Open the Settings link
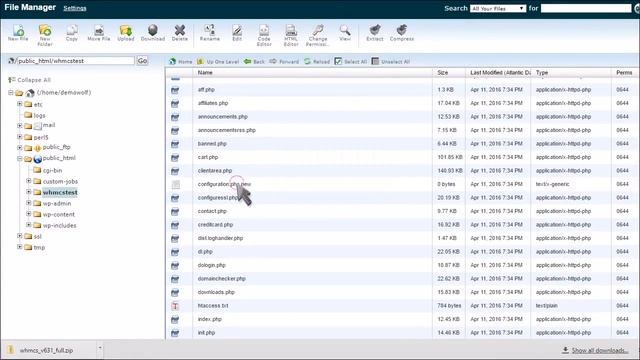Viewport: 640px width, 360px height. [x=75, y=8]
